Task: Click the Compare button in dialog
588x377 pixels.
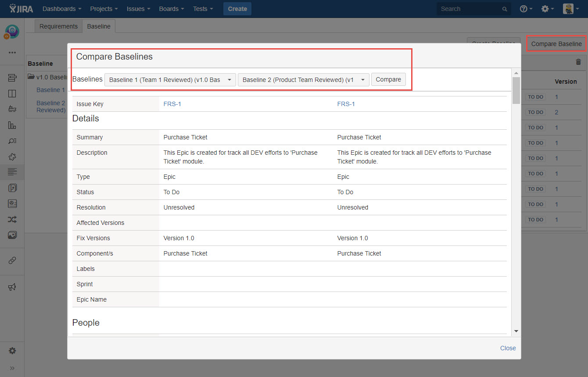Action: [388, 79]
